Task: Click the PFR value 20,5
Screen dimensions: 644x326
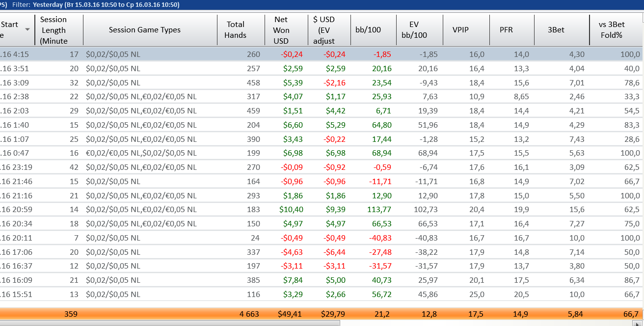Action: click(521, 294)
